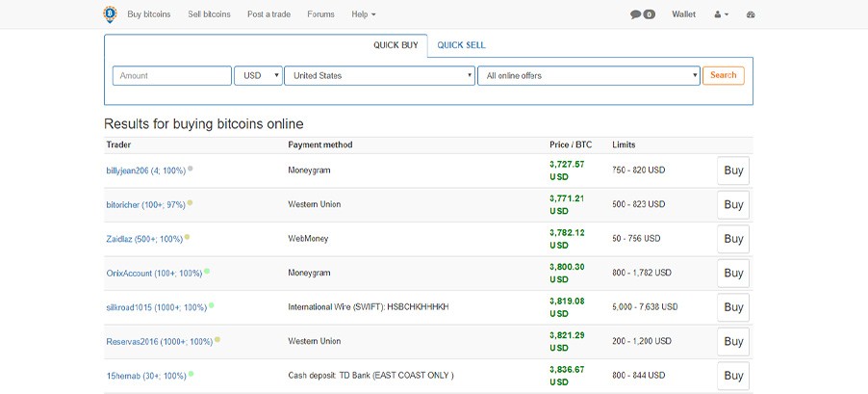Open trader 15hernab profile

pyautogui.click(x=146, y=377)
